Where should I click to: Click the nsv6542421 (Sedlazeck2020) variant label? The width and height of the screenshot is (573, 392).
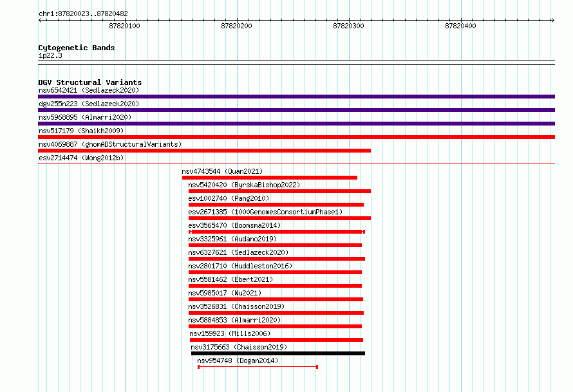89,90
